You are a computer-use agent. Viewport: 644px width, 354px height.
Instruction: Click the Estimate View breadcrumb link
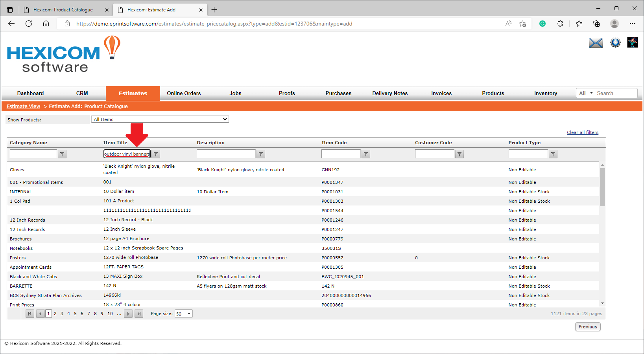pos(23,106)
